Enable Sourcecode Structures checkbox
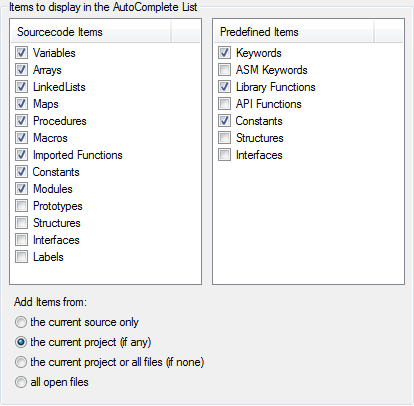 [22, 223]
